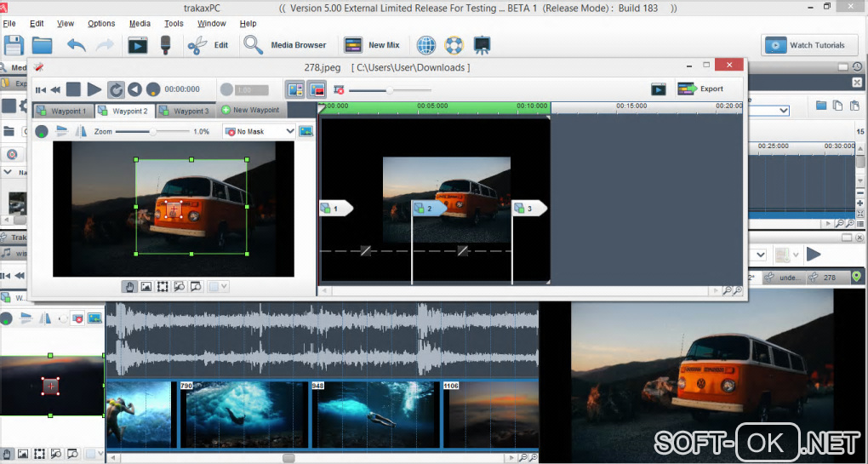Click the minus track-height button in the main timeline
Image resolution: width=868 pixels, height=464 pixels.
click(859, 192)
